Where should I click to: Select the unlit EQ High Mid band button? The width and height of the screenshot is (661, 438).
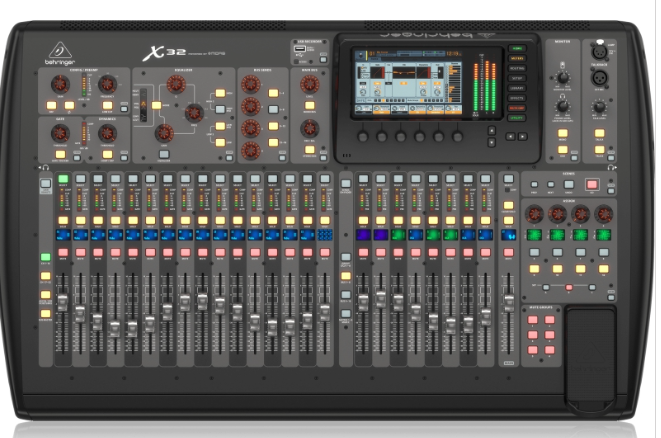[220, 110]
